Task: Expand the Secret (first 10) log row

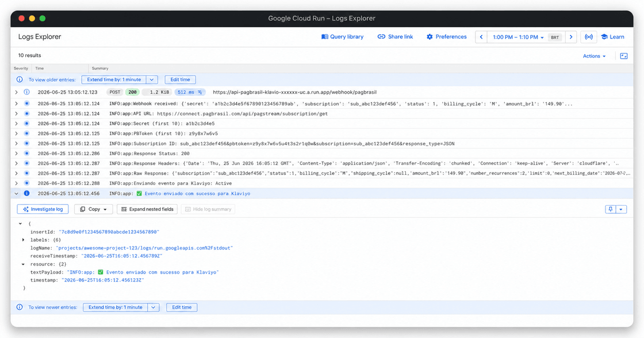Action: coord(17,124)
